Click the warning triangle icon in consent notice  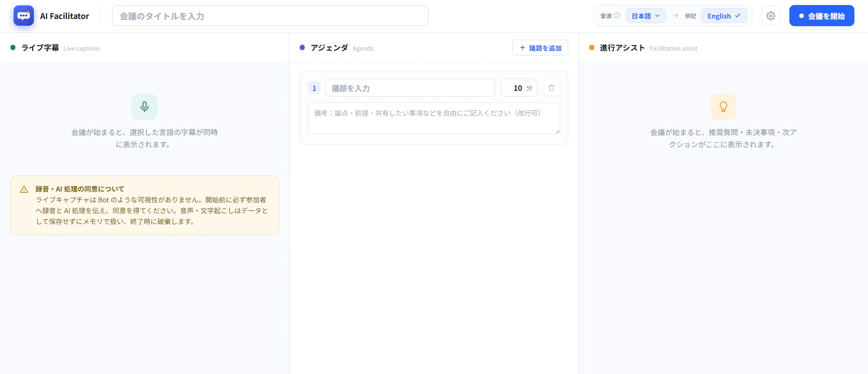tap(24, 189)
